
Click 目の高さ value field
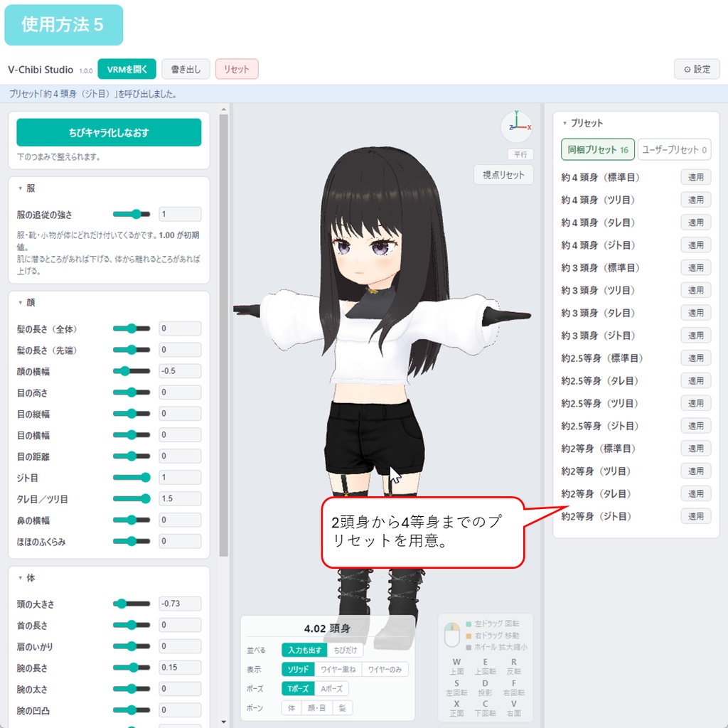point(180,392)
